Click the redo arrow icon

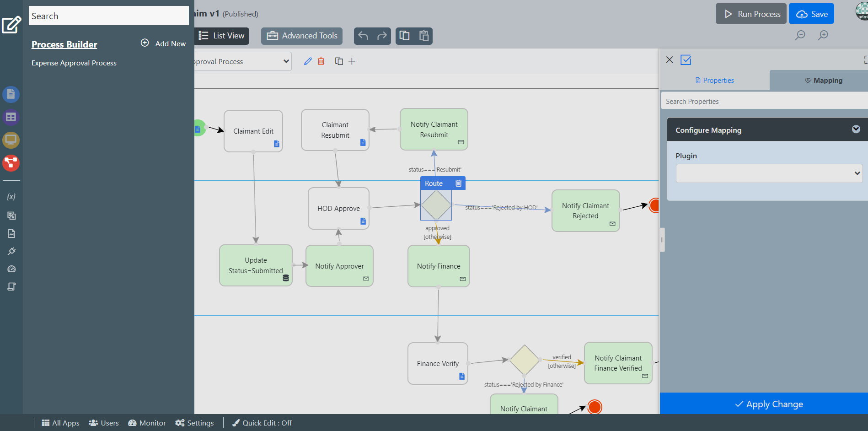point(382,36)
